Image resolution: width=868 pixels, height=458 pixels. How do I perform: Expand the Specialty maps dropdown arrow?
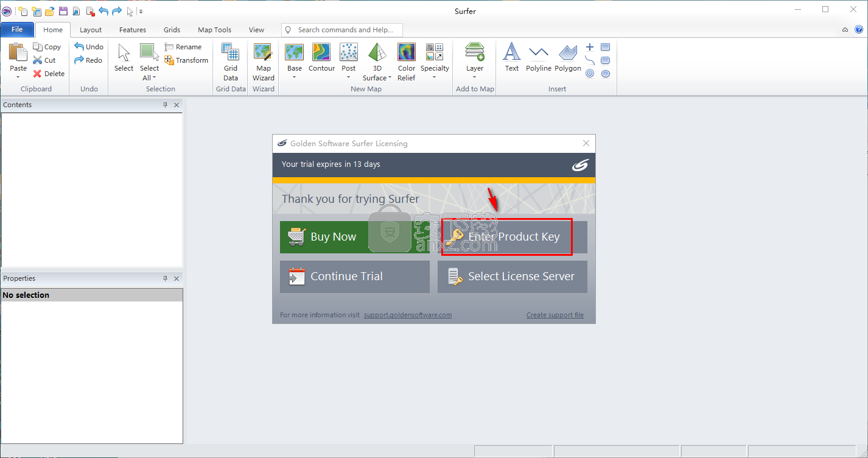pyautogui.click(x=435, y=77)
